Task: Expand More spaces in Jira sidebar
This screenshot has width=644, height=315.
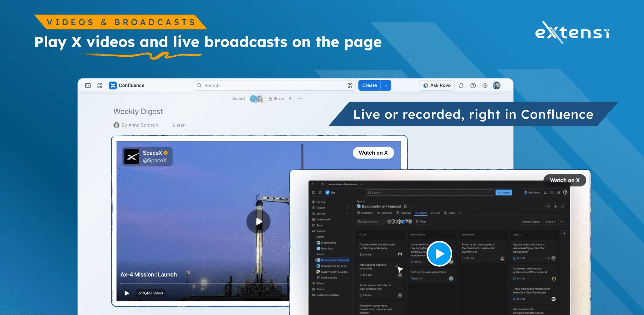Action: (x=347, y=278)
